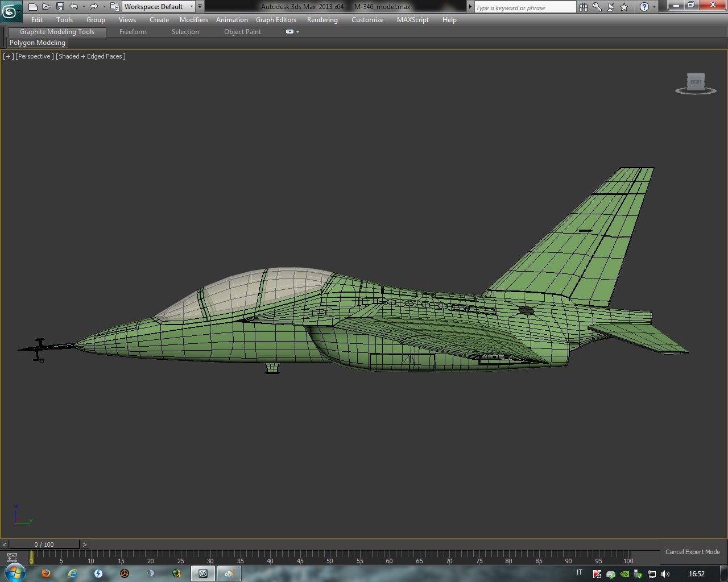Switch to the Object Paint ribbon tab
Viewport: 728px width, 582px height.
242,32
